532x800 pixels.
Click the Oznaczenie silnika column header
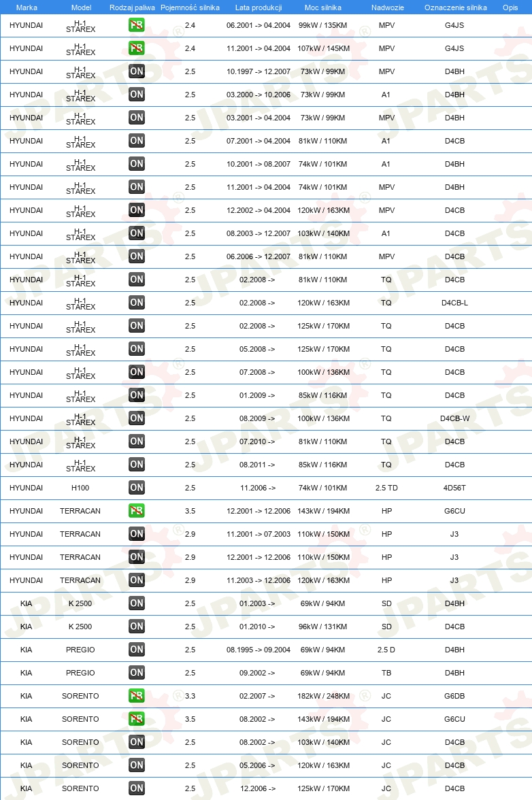(456, 7)
